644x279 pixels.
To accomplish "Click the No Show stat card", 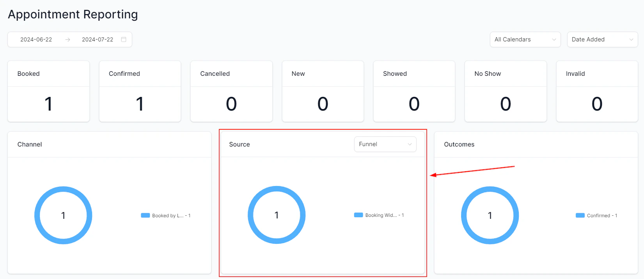I will click(506, 91).
